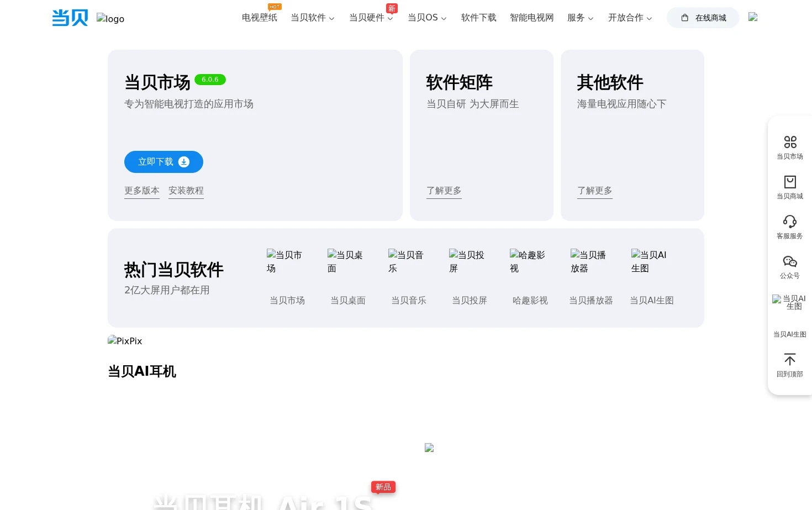The height and width of the screenshot is (510, 812).
Task: Click the 当贝AI生图 app icon in software row
Action: 652,261
